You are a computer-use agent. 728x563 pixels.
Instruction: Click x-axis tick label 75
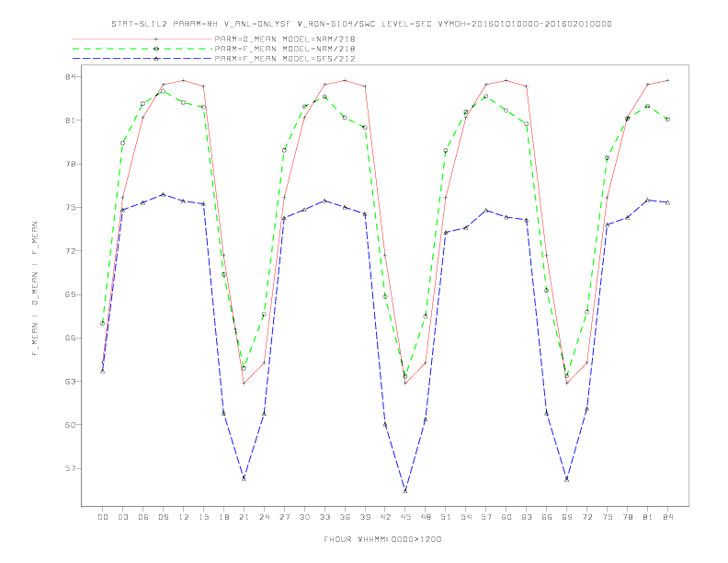click(x=608, y=517)
